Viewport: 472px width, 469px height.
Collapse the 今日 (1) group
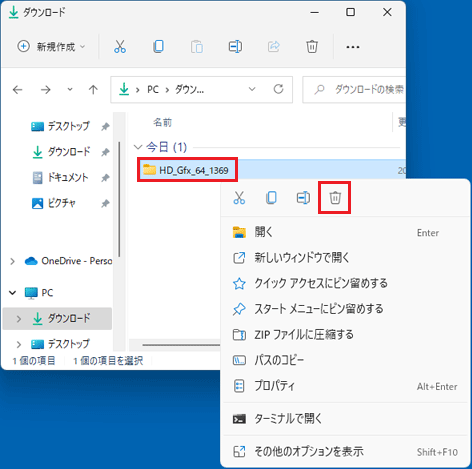pos(138,147)
